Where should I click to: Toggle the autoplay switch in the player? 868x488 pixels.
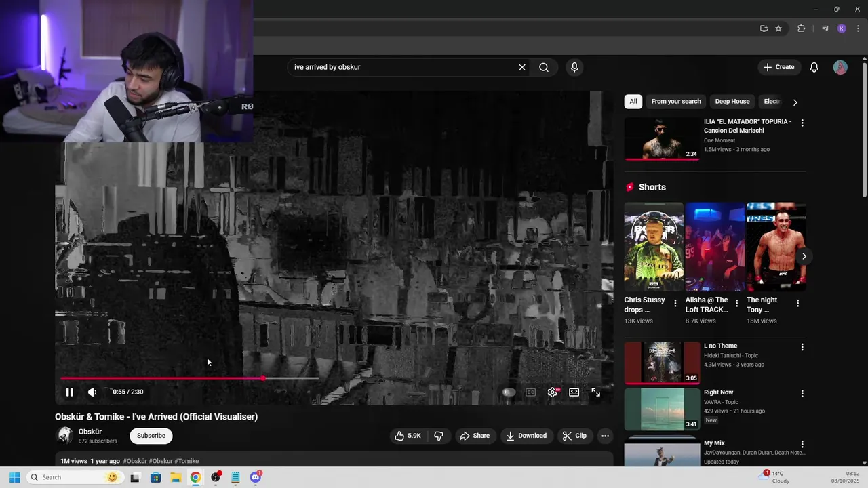509,392
